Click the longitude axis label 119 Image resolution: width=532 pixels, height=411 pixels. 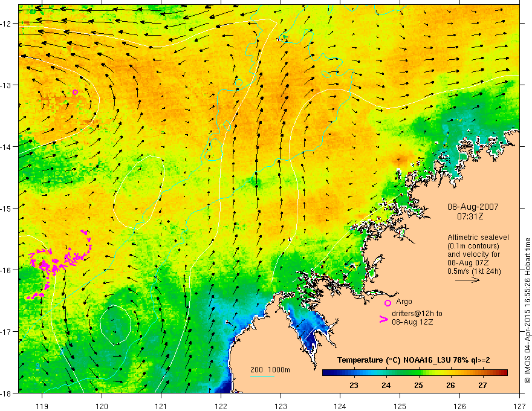[x=42, y=406]
